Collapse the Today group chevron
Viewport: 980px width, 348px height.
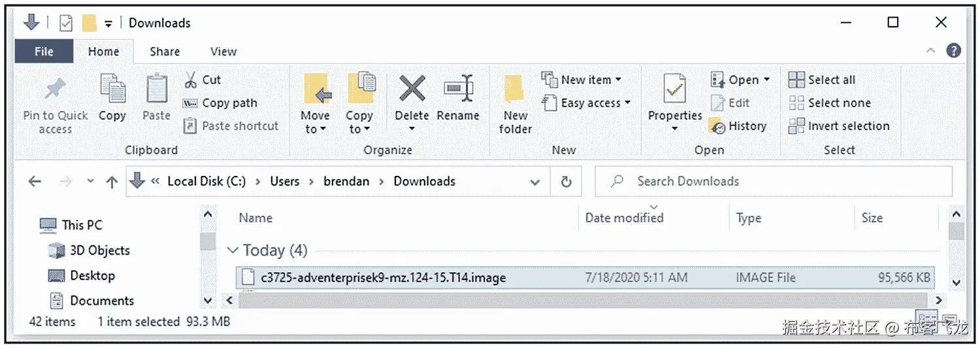tap(232, 251)
